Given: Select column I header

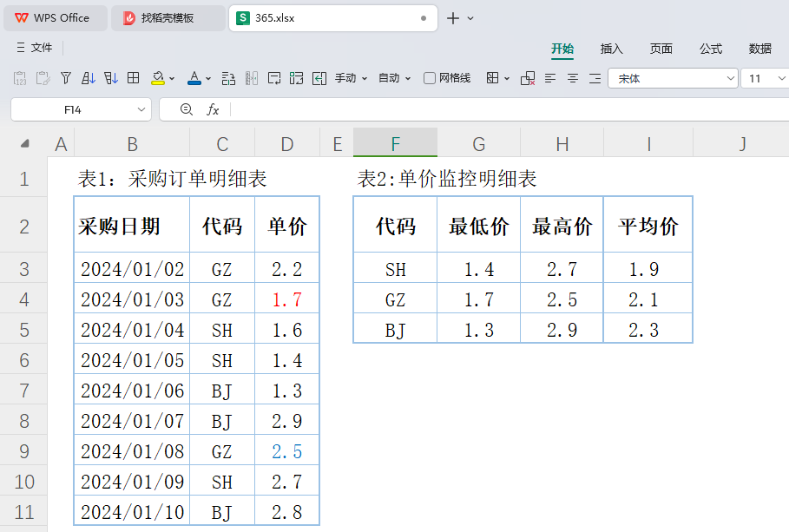Looking at the screenshot, I should click(648, 144).
